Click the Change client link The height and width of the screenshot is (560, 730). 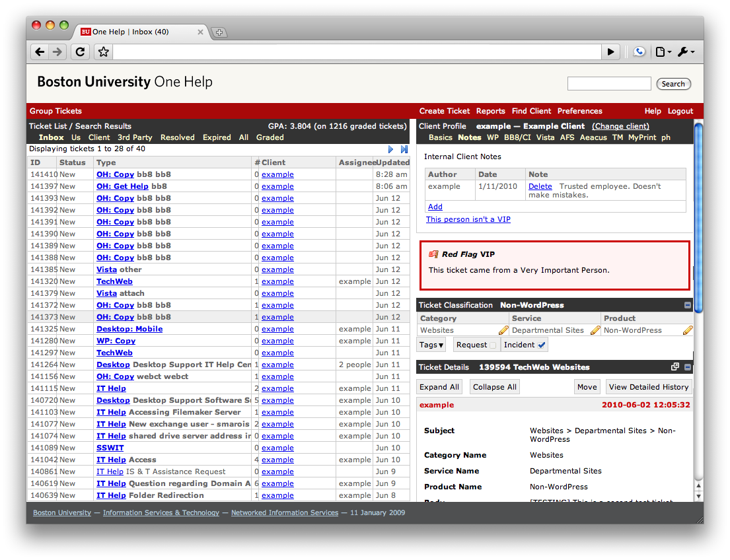(x=620, y=126)
